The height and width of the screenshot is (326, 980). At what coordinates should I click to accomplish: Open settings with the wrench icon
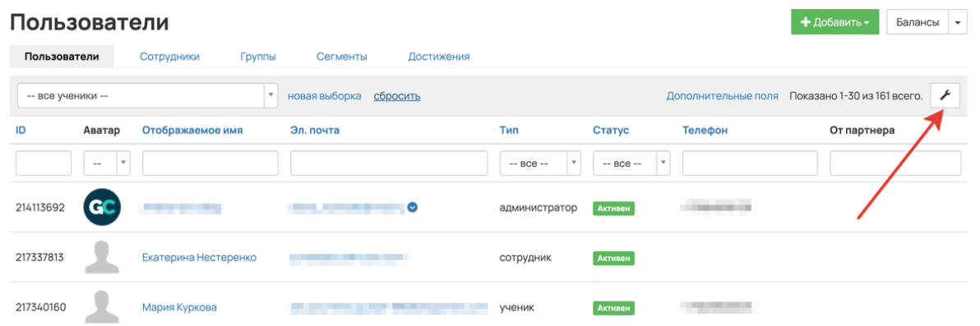coord(945,95)
